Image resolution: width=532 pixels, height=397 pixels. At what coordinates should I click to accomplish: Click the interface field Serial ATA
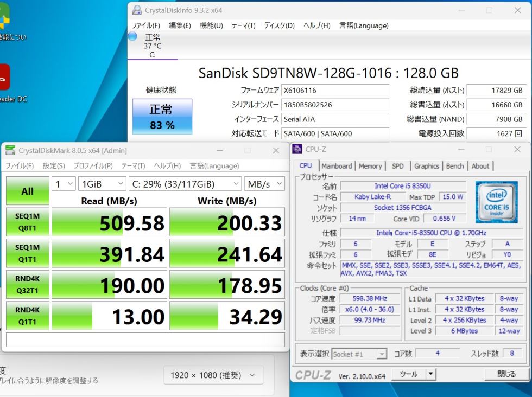tap(335, 119)
